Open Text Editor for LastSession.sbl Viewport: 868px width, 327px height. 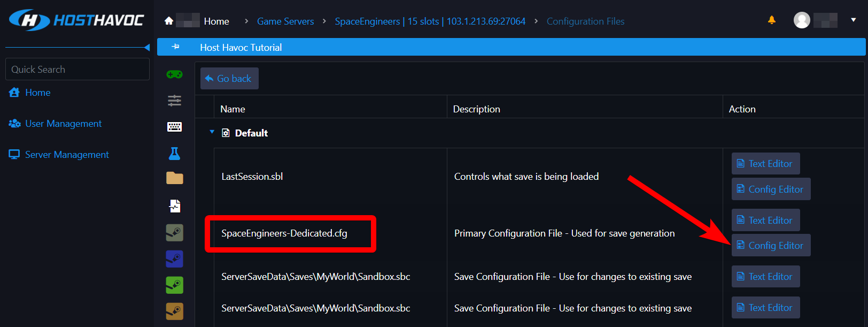point(765,164)
